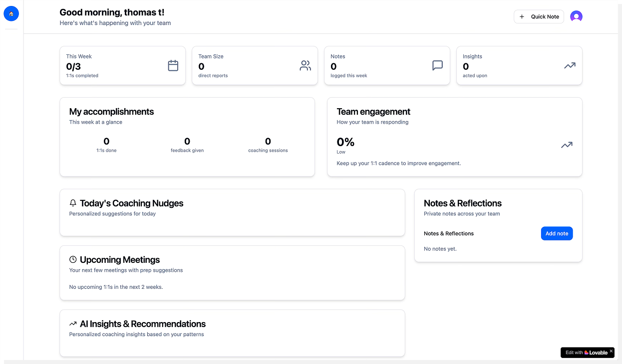
Task: Click "coaching sessions" stat label
Action: click(268, 150)
